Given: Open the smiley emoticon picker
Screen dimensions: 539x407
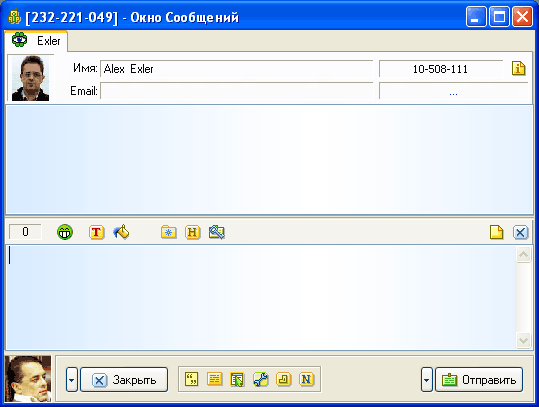Looking at the screenshot, I should (65, 232).
